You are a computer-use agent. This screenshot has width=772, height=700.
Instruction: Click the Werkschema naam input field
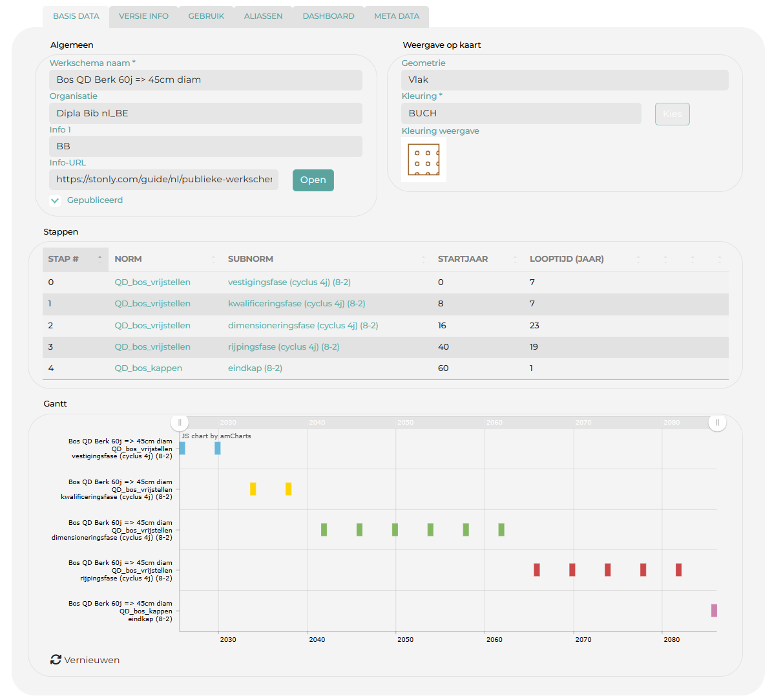(x=205, y=80)
